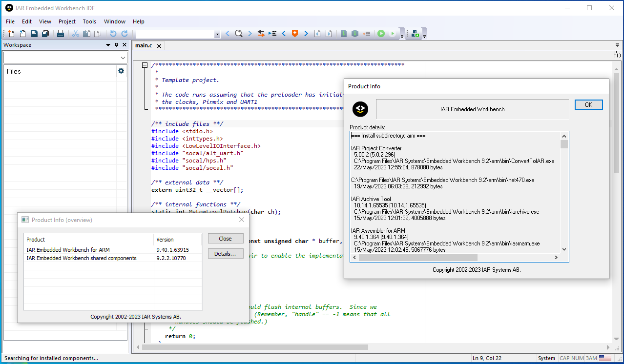Expand the workspace configuration dropdown

tap(123, 58)
